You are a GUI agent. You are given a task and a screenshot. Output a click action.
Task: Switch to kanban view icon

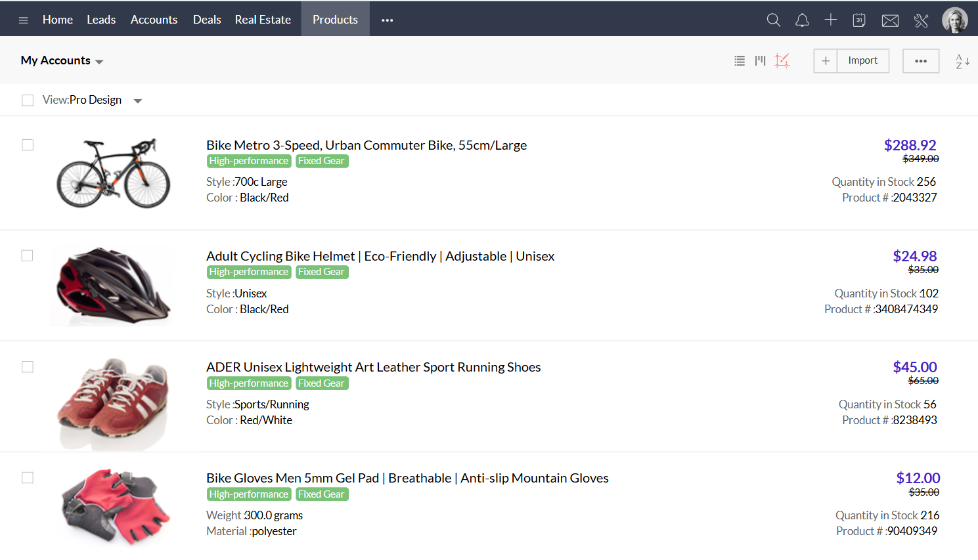pyautogui.click(x=760, y=61)
